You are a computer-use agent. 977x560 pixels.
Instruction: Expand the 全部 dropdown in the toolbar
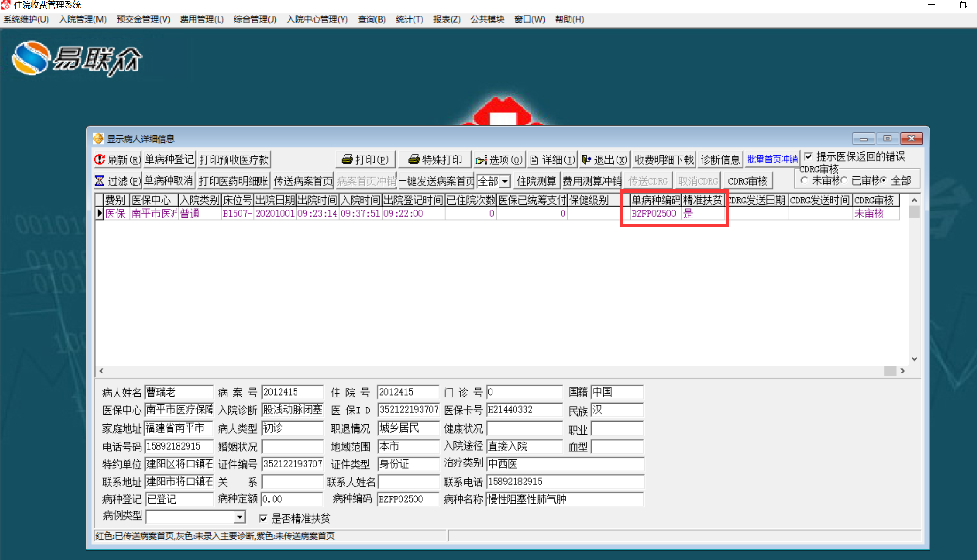(505, 181)
